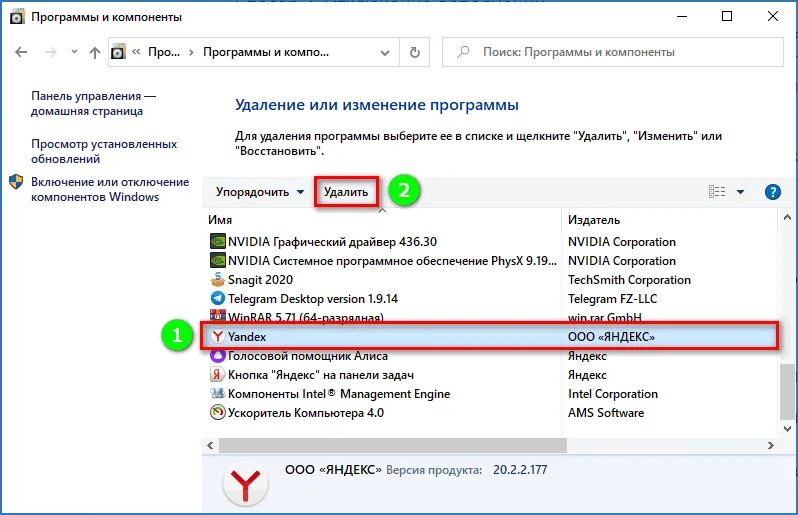Click the Yandex browser row icon
Viewport: 798px width, 515px height.
coord(218,336)
